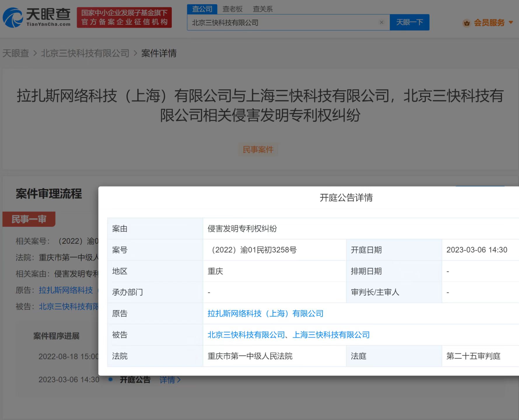519x420 pixels.
Task: Clear the search box text
Action: [x=381, y=22]
